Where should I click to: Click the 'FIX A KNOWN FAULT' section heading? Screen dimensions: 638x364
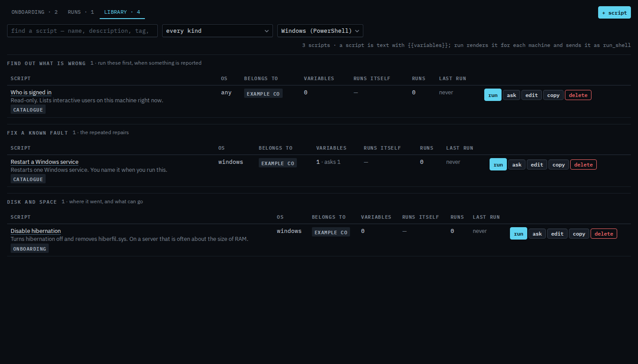[x=38, y=133]
